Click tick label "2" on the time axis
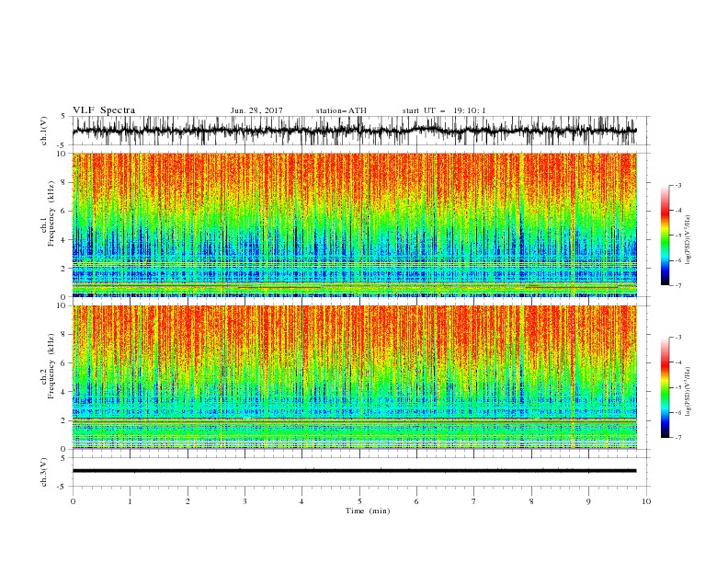 188,501
